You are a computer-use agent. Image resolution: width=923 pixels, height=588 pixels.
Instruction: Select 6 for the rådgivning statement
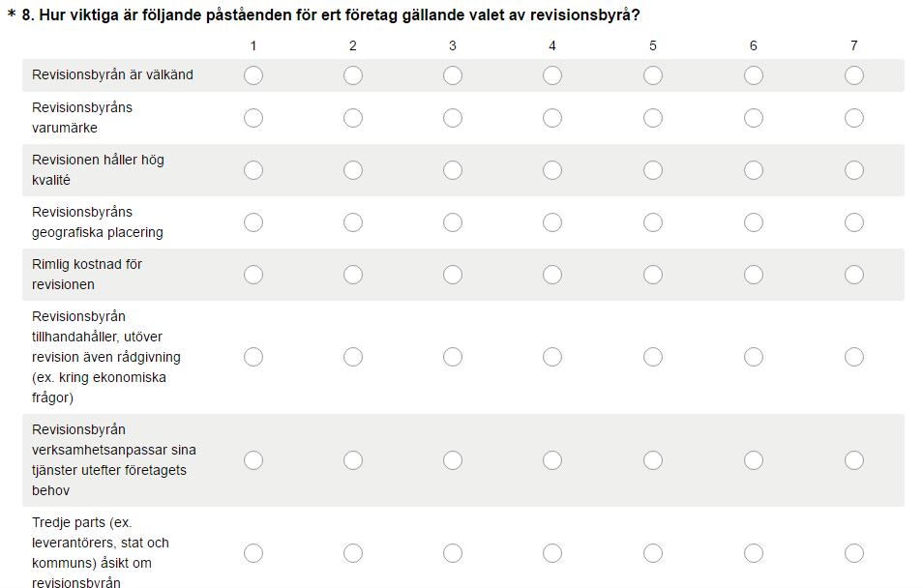(754, 357)
